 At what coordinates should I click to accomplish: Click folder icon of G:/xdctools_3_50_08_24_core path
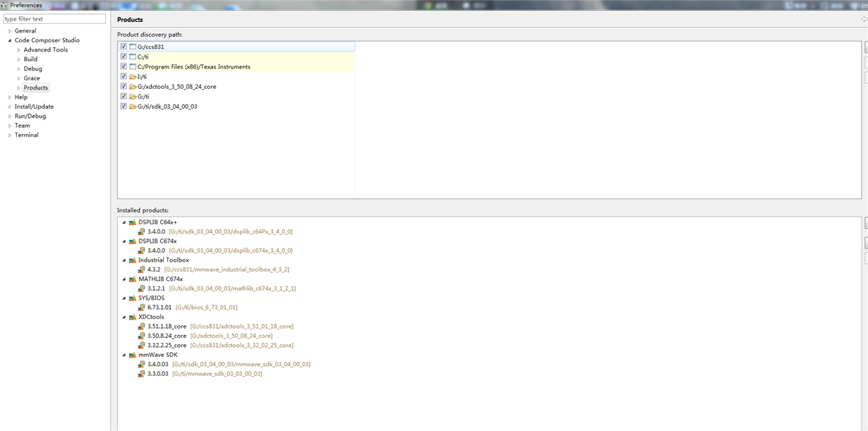pyautogui.click(x=133, y=87)
